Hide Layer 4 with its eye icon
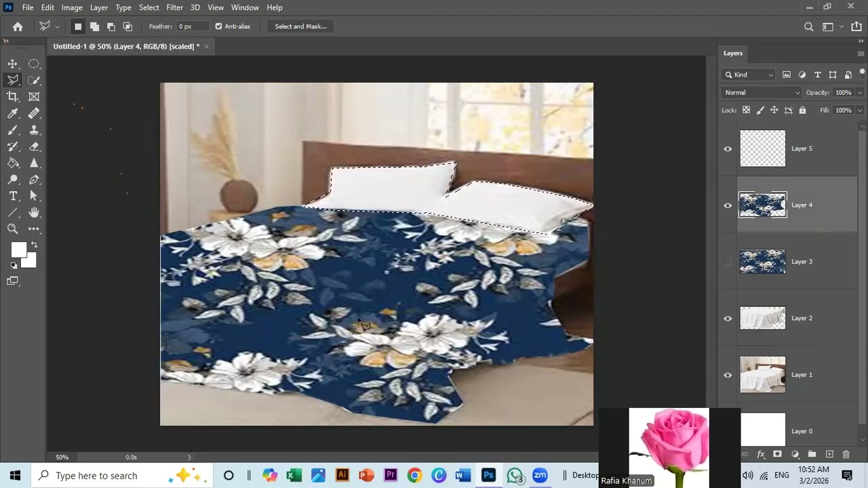Image resolution: width=868 pixels, height=488 pixels. point(728,205)
